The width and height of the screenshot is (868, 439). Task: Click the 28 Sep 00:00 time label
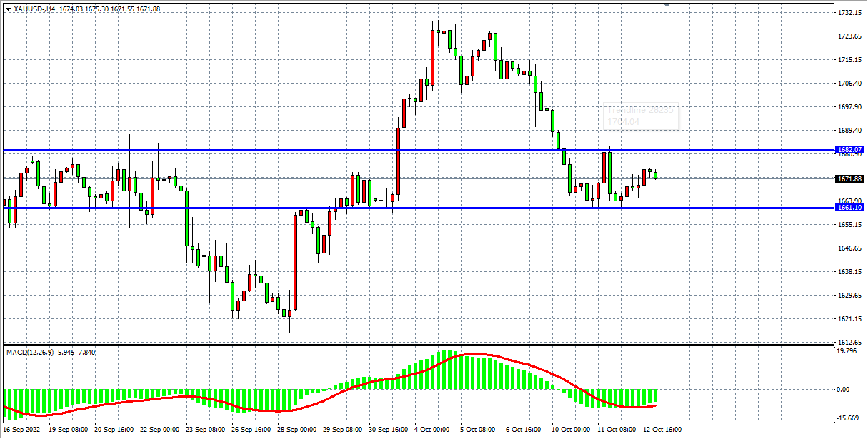tap(296, 430)
